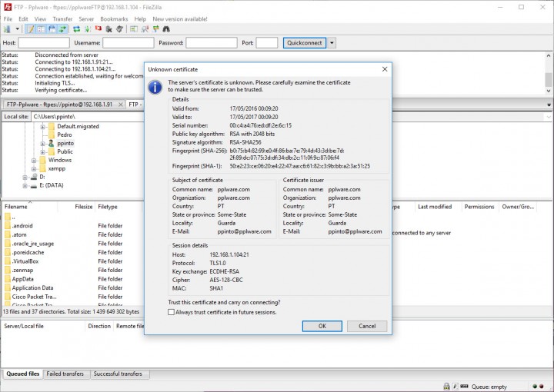Expand the Windows folder tree node
The height and width of the screenshot is (392, 554).
(34, 160)
